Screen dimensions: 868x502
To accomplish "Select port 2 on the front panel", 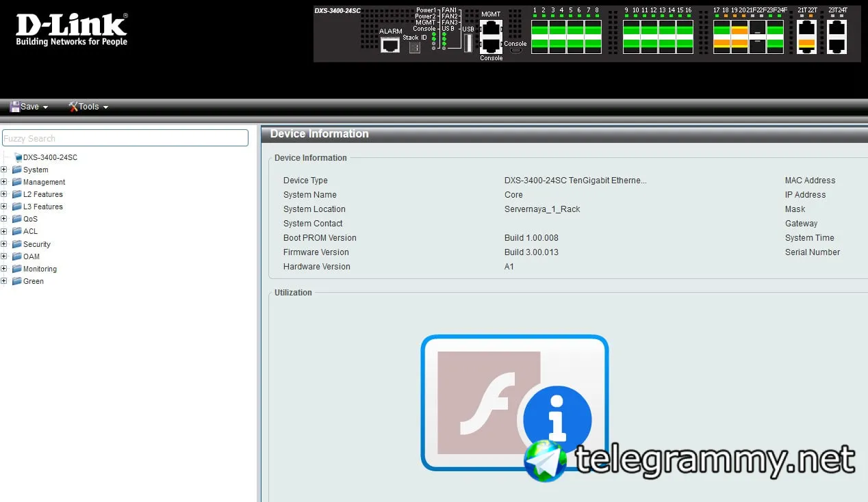I will click(540, 46).
